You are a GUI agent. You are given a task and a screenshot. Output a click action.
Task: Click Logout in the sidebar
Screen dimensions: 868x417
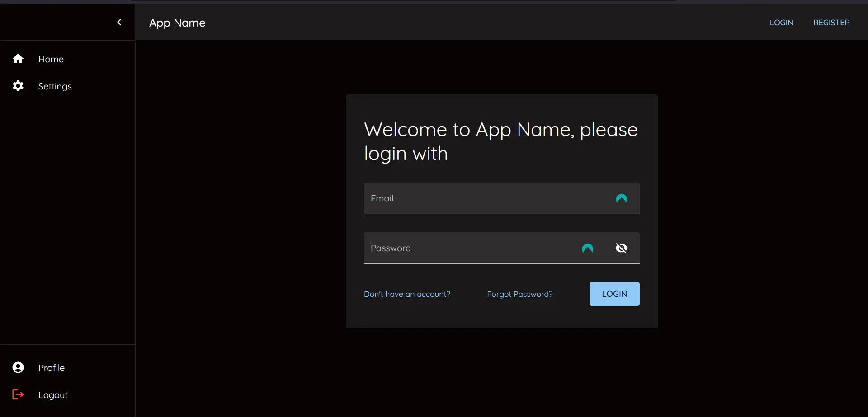click(x=53, y=394)
